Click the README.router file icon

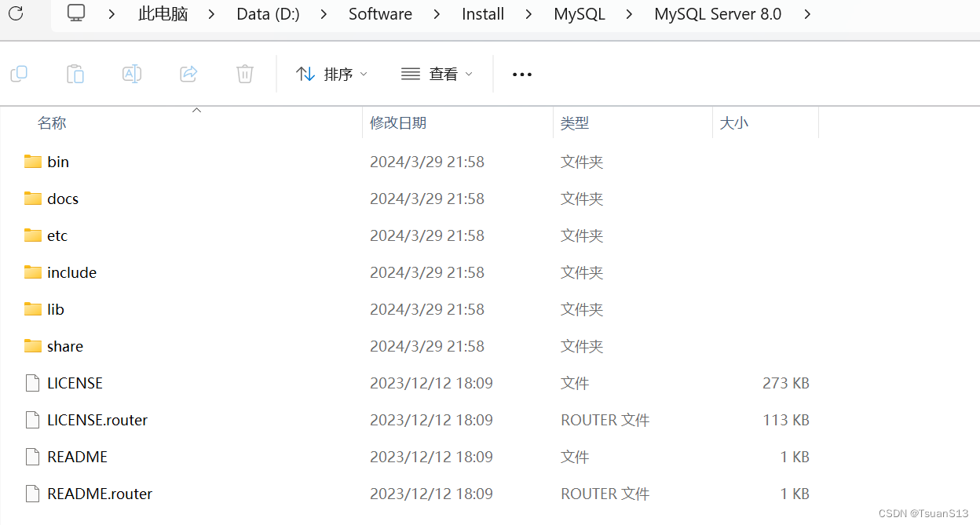pyautogui.click(x=32, y=494)
